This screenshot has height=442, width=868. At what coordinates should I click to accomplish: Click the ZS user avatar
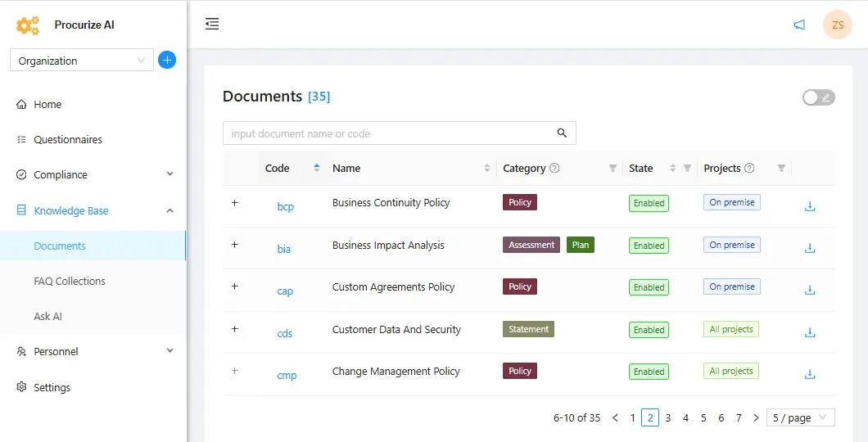(x=837, y=25)
